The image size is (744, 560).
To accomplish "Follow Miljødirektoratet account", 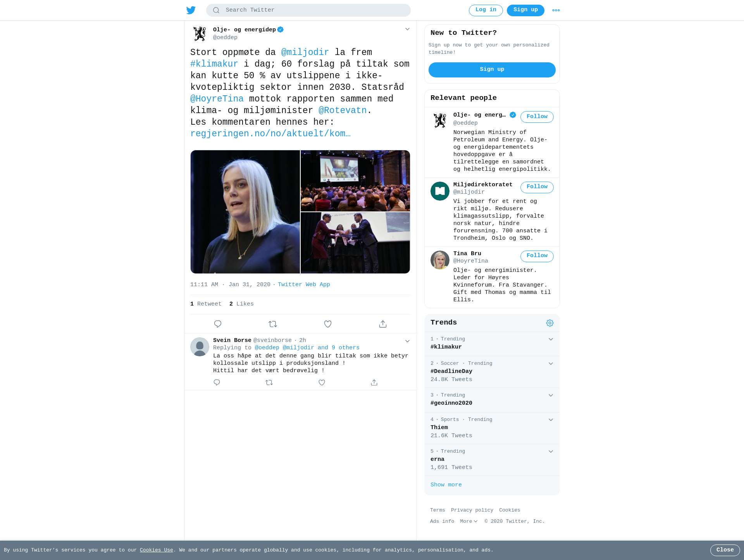I will (537, 187).
